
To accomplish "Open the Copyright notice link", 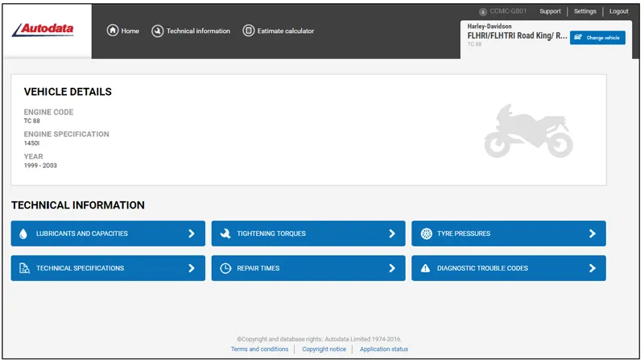I will pos(324,349).
